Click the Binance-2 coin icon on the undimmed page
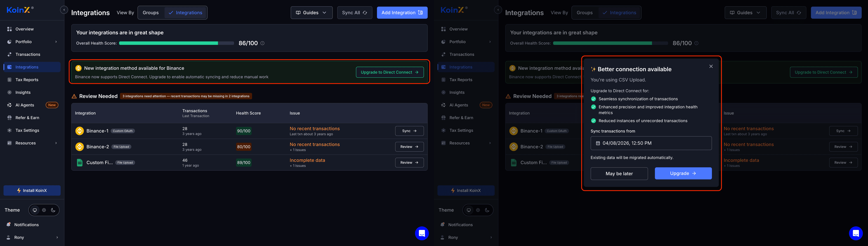This screenshot has height=246, width=868. [80, 147]
